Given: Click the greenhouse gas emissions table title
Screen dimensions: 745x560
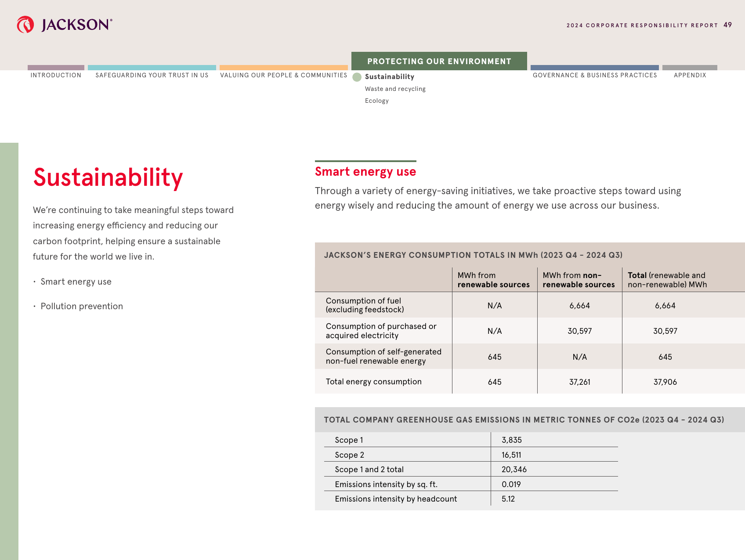Looking at the screenshot, I should 524,420.
